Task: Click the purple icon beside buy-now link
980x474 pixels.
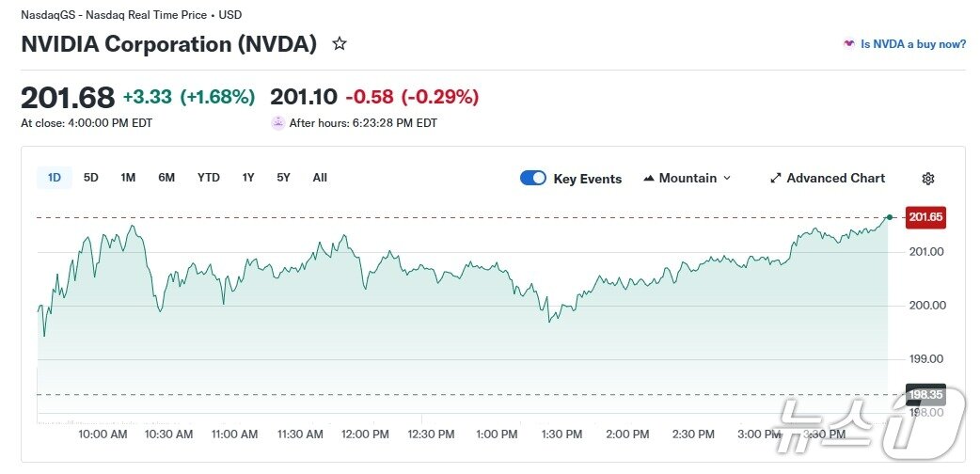Action: (849, 44)
